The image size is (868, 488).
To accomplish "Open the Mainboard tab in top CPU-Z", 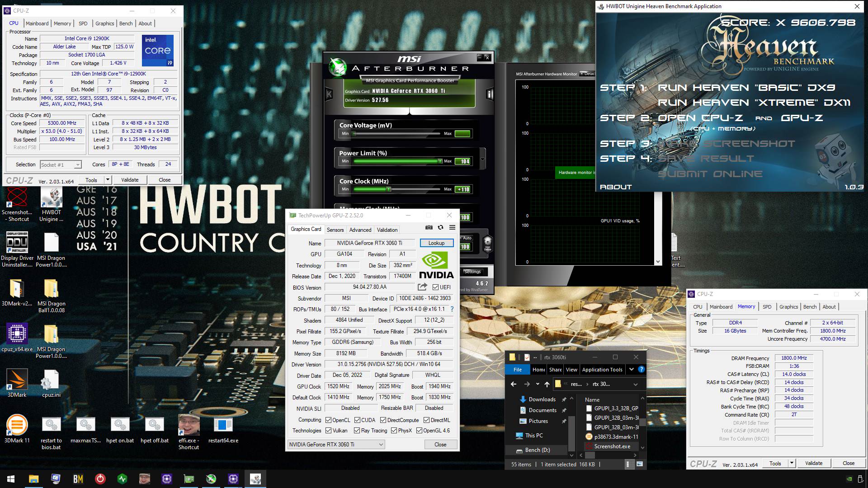I will click(x=37, y=23).
